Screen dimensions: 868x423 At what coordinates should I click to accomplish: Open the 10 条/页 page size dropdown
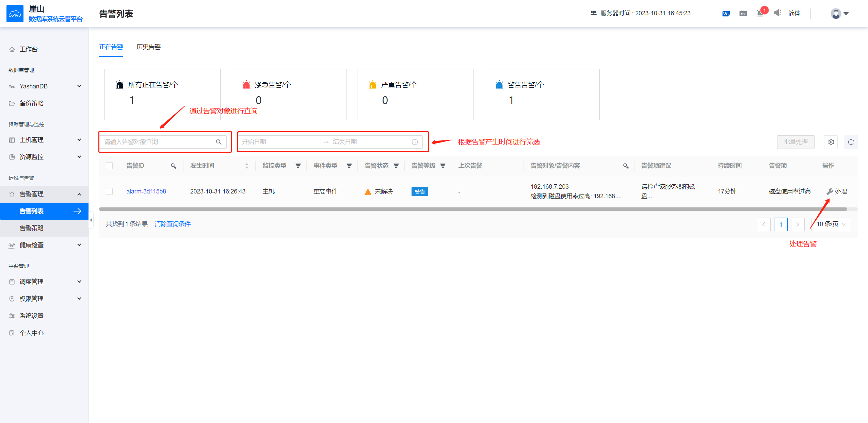pyautogui.click(x=831, y=224)
